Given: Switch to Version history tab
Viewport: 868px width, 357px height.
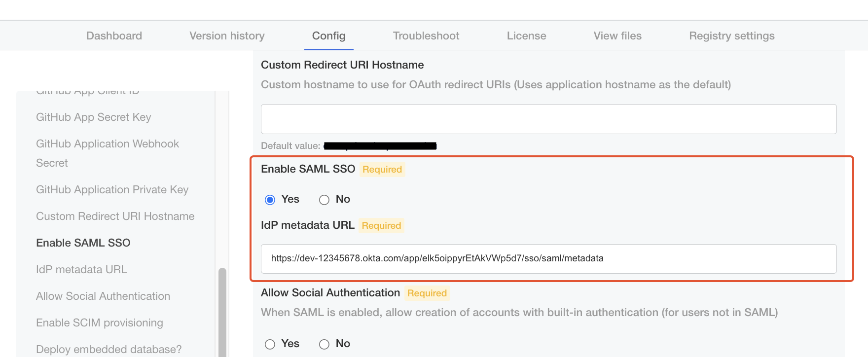Looking at the screenshot, I should click(227, 36).
